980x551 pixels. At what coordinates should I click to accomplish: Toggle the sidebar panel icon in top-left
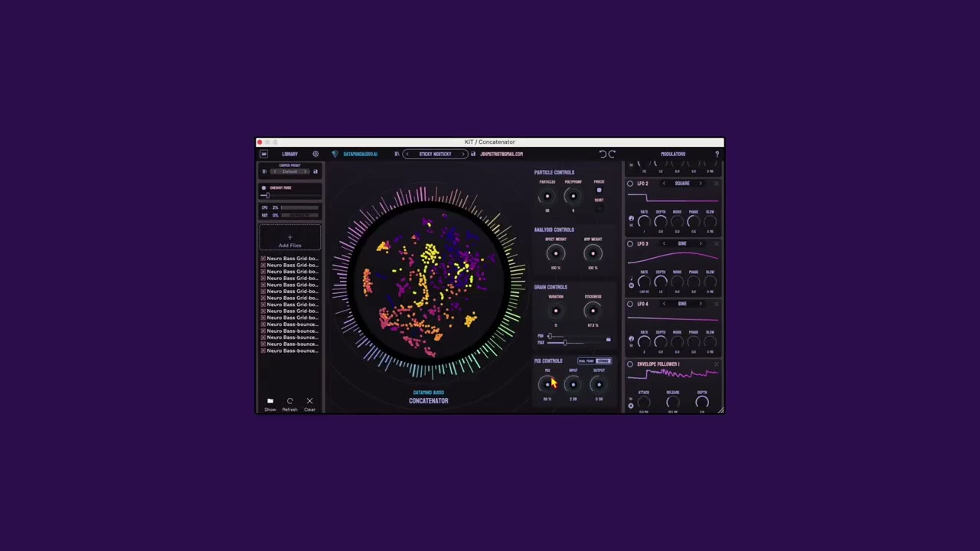pyautogui.click(x=263, y=154)
